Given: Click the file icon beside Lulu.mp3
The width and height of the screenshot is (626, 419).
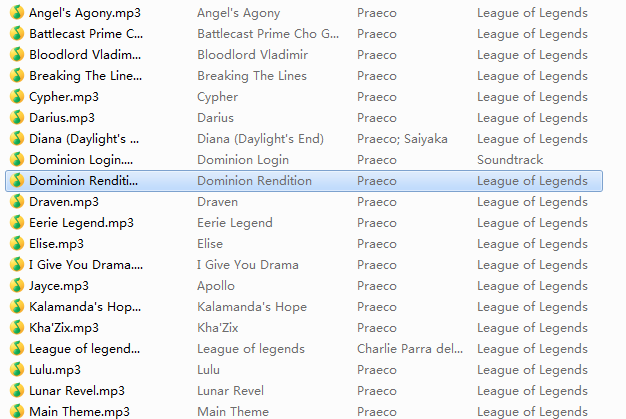Looking at the screenshot, I should coord(17,370).
